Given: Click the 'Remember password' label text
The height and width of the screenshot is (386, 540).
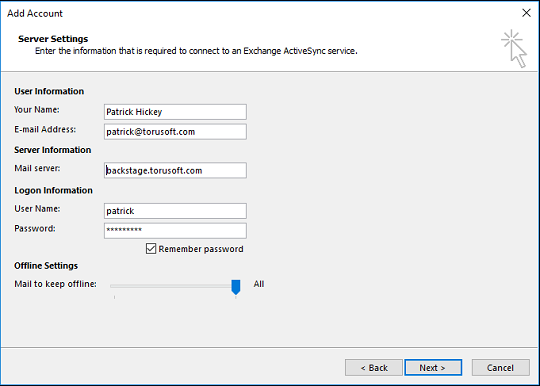Looking at the screenshot, I should (x=201, y=249).
